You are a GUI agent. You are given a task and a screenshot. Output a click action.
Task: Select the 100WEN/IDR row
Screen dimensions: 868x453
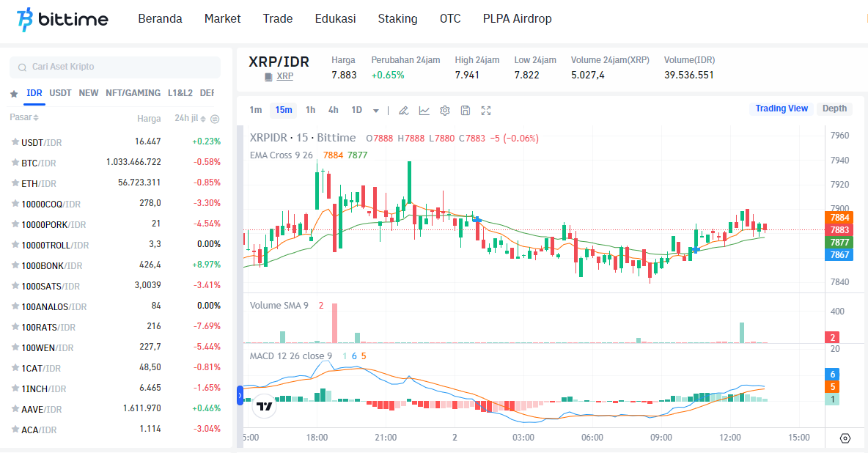tap(115, 347)
